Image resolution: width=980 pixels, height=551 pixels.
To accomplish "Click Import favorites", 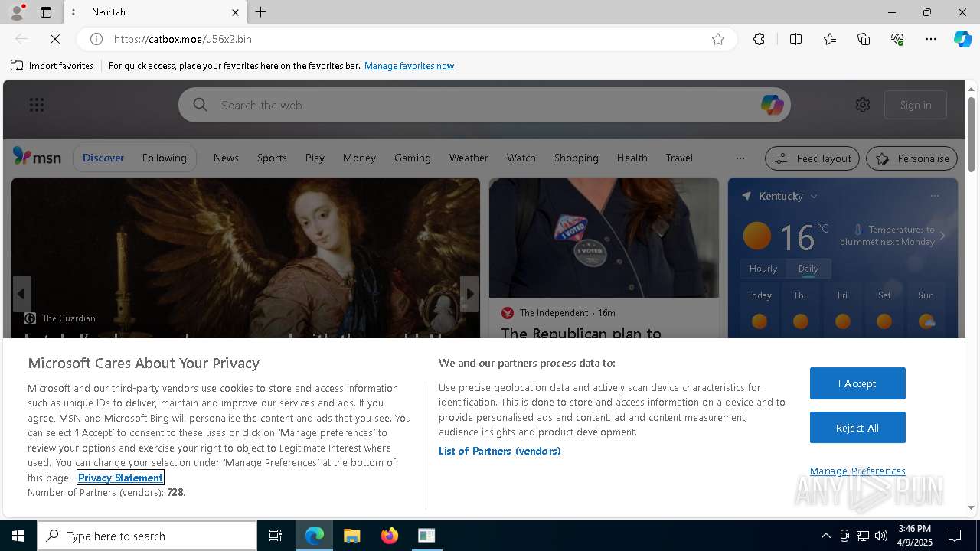I will [52, 66].
